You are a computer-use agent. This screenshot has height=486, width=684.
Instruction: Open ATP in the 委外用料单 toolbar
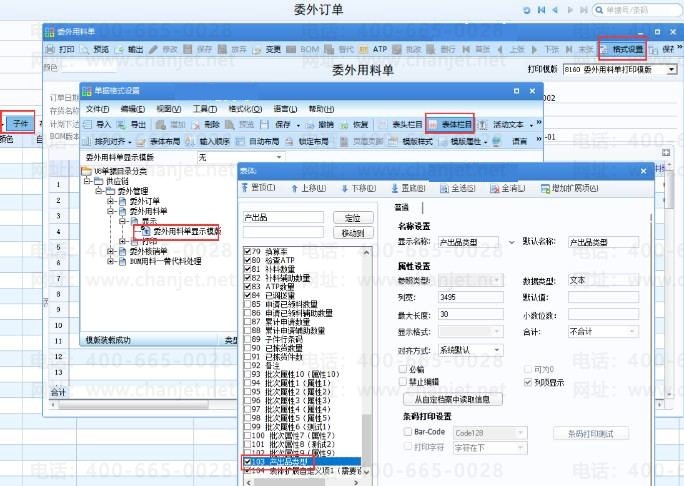373,49
